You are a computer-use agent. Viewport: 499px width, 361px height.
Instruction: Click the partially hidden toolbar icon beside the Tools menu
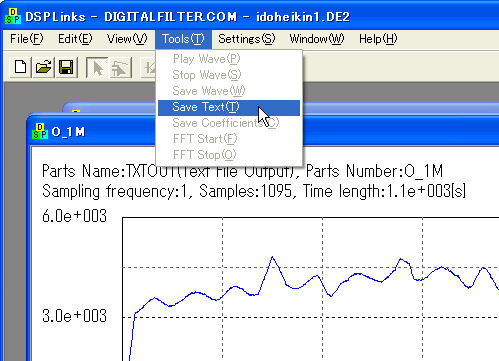[148, 67]
